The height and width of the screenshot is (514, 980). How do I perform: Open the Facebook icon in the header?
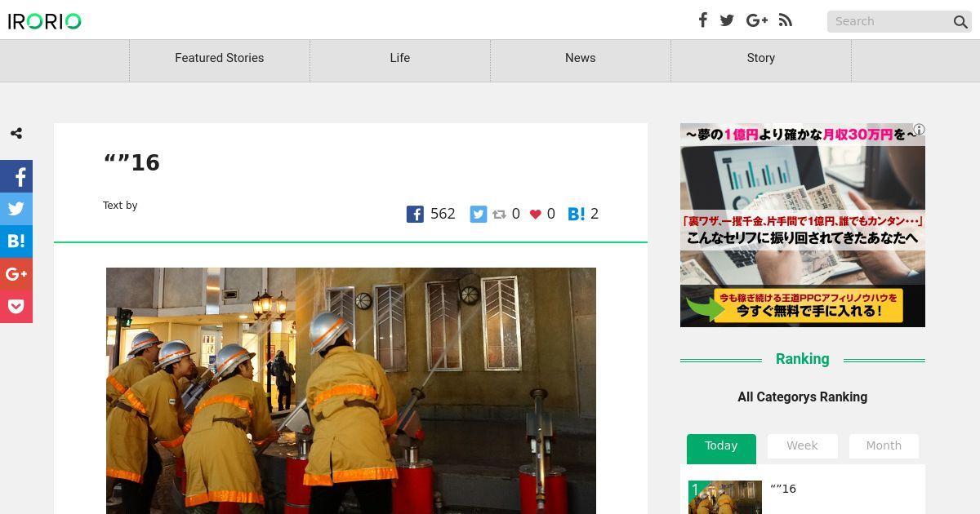(702, 20)
